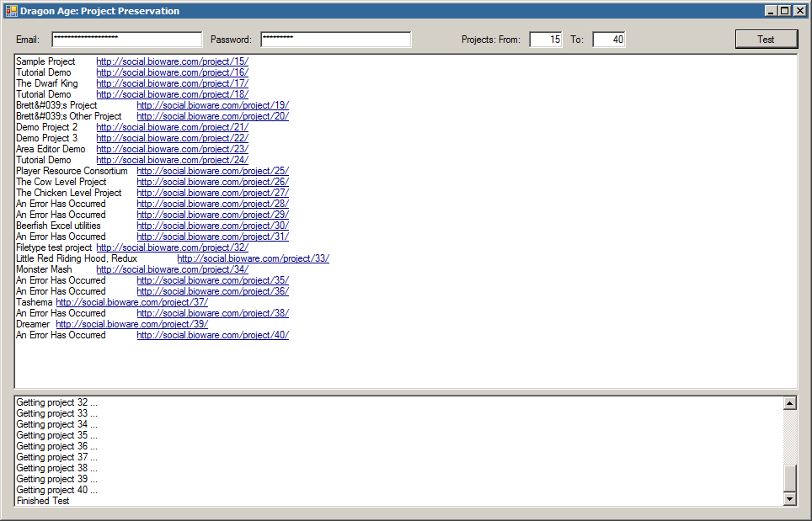Click the scrollbar up arrow in the log panel
Image resolution: width=812 pixels, height=521 pixels.
click(789, 402)
